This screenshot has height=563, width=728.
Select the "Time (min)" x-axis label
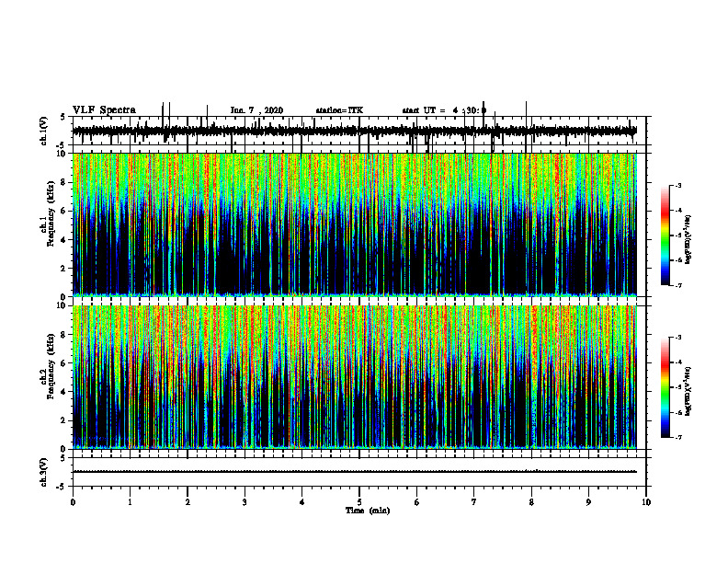click(368, 511)
